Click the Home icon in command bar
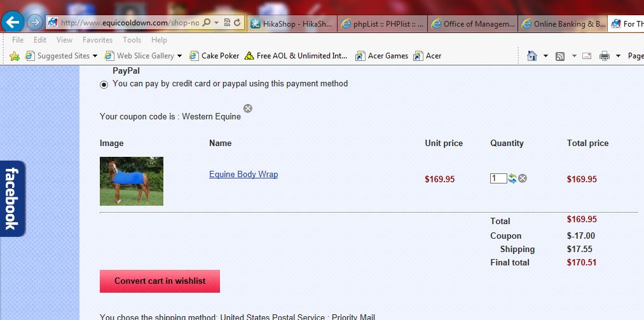644x320 pixels. point(532,56)
